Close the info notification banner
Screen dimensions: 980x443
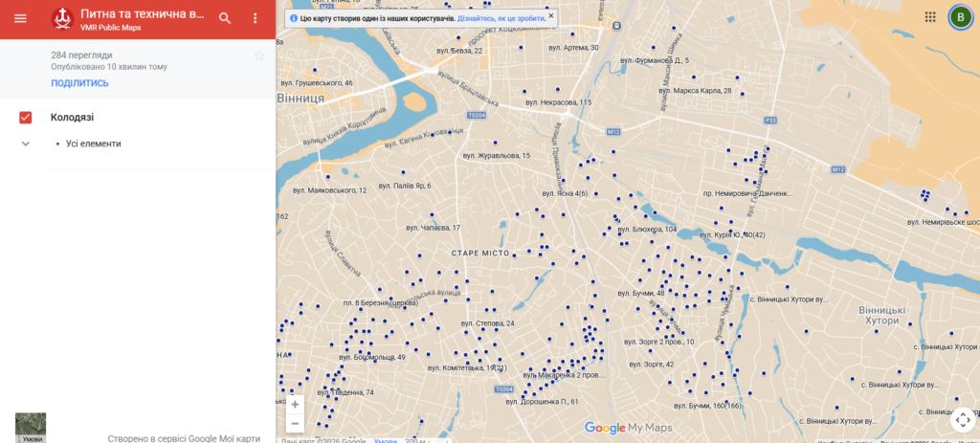click(x=550, y=15)
